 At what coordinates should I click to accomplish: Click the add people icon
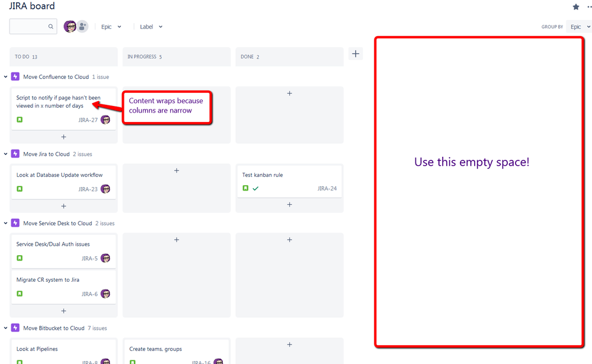pyautogui.click(x=82, y=27)
